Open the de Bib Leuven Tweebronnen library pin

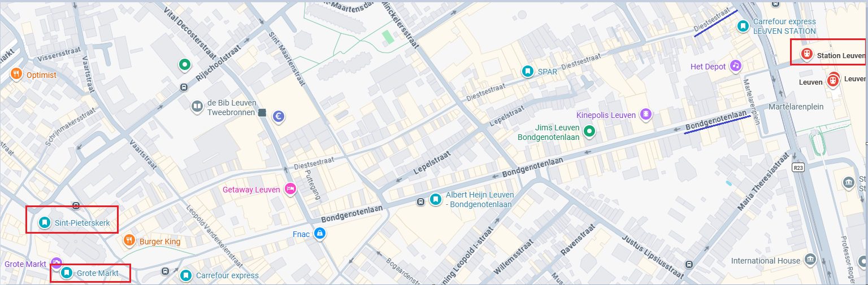point(197,106)
